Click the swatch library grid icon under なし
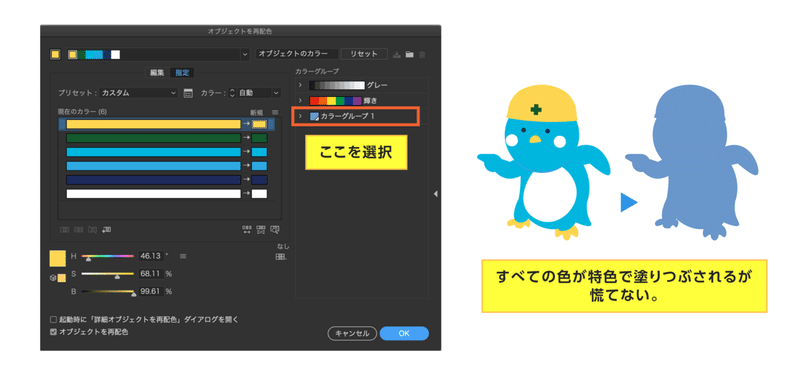800x375 pixels. click(281, 257)
